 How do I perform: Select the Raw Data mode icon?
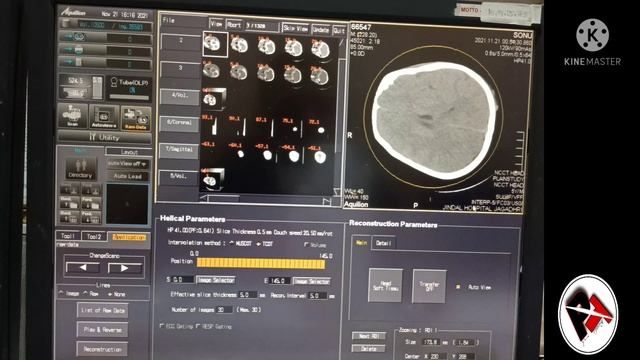[136, 118]
